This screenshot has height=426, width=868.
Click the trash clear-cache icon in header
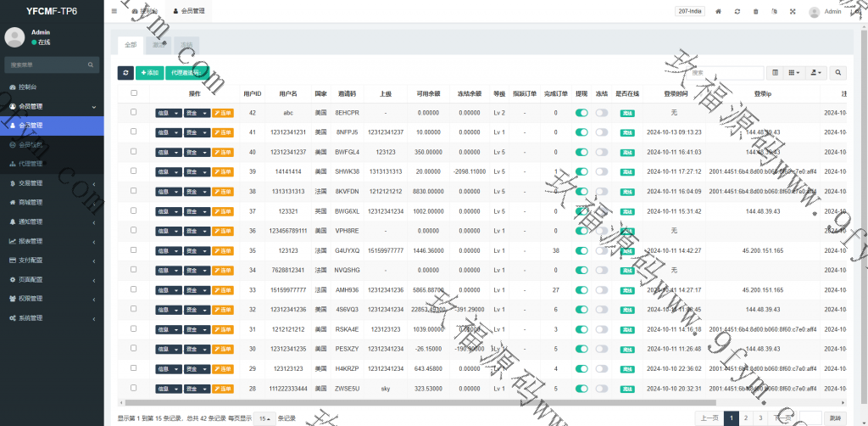[755, 12]
